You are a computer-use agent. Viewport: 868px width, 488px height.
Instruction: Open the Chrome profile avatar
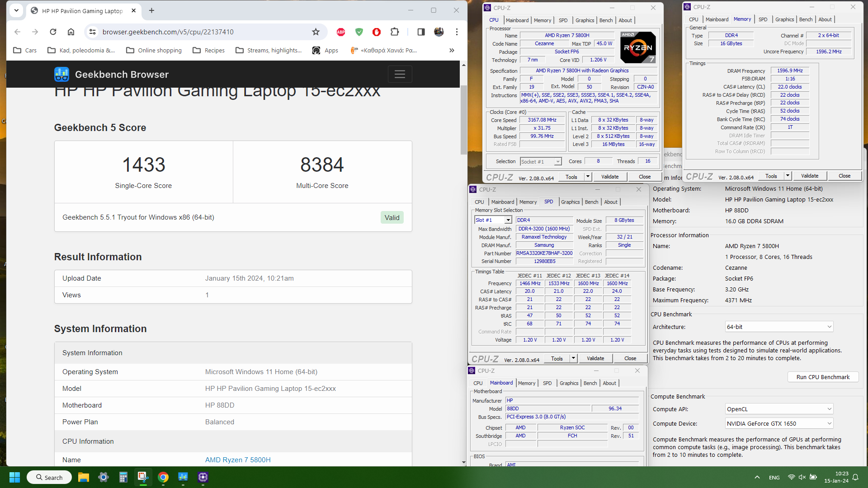pyautogui.click(x=439, y=32)
